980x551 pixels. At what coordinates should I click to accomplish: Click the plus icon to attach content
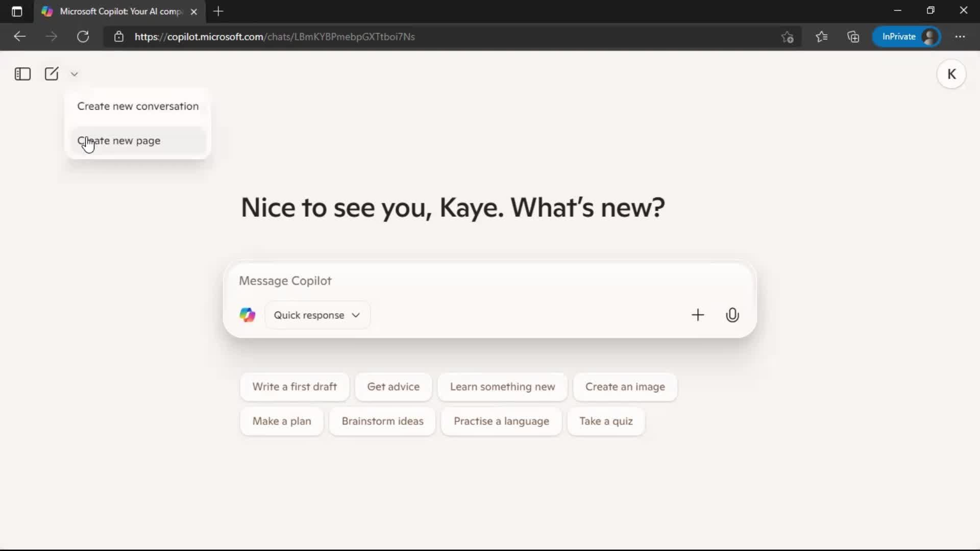[x=698, y=315]
